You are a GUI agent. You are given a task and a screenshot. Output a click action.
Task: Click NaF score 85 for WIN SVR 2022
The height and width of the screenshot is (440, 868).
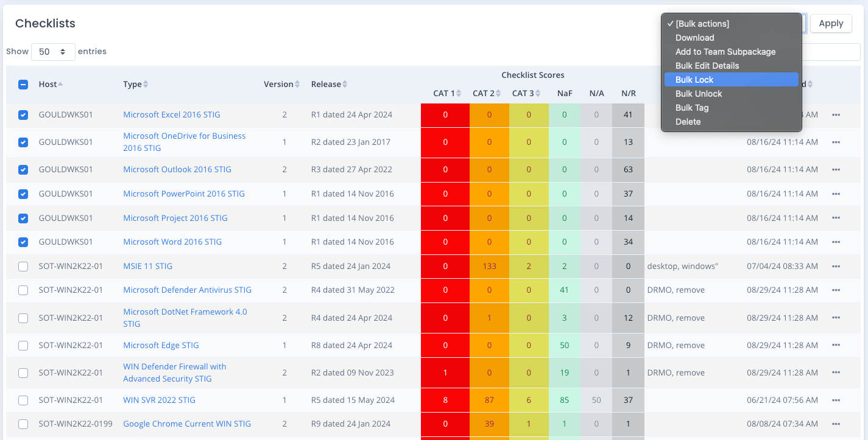point(565,400)
